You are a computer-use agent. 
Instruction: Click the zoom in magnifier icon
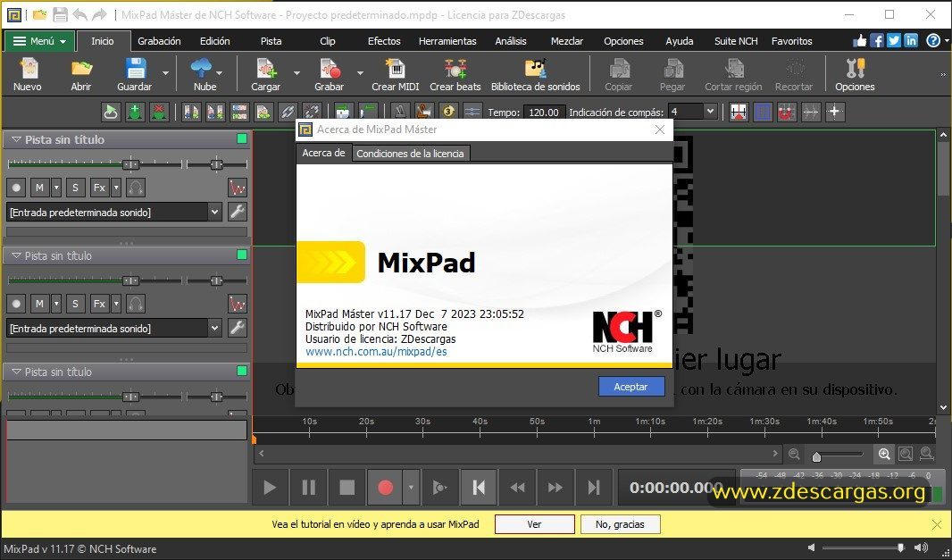[884, 454]
